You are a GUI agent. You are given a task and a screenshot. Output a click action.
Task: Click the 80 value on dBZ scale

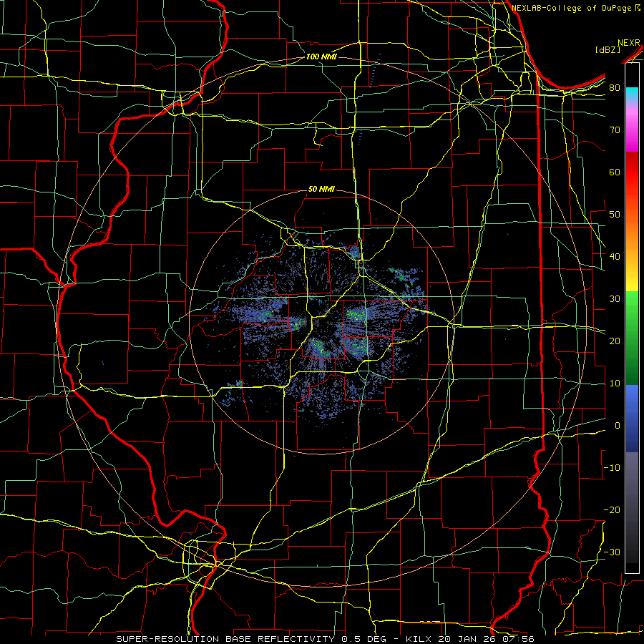coord(615,88)
